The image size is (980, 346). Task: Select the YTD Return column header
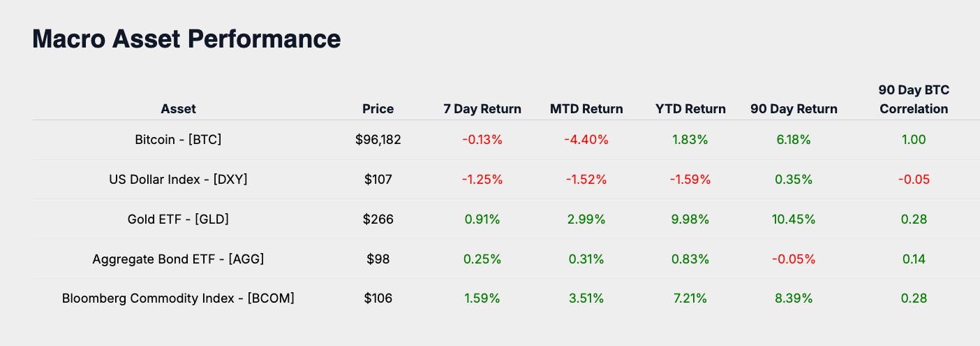690,109
